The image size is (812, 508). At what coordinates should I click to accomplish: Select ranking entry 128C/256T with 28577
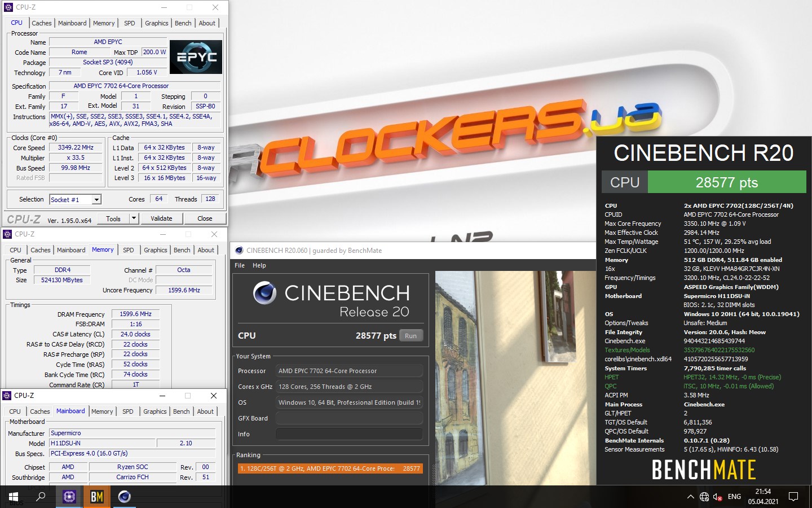pos(330,468)
